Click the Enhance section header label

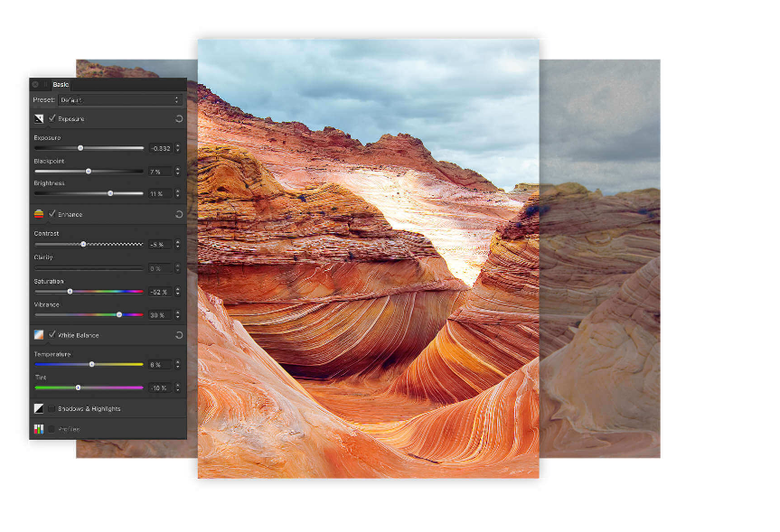tap(70, 214)
